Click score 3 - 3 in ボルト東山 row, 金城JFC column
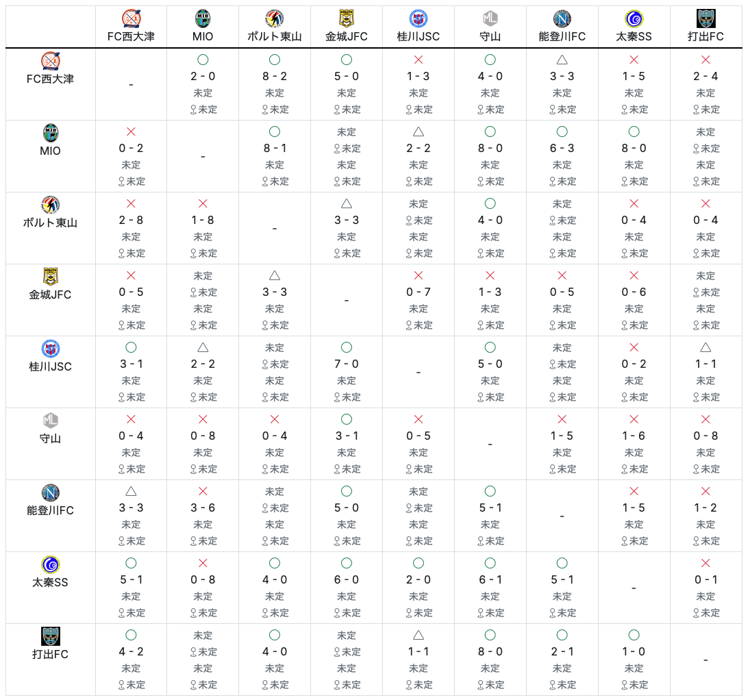The width and height of the screenshot is (750, 700). pyautogui.click(x=347, y=220)
